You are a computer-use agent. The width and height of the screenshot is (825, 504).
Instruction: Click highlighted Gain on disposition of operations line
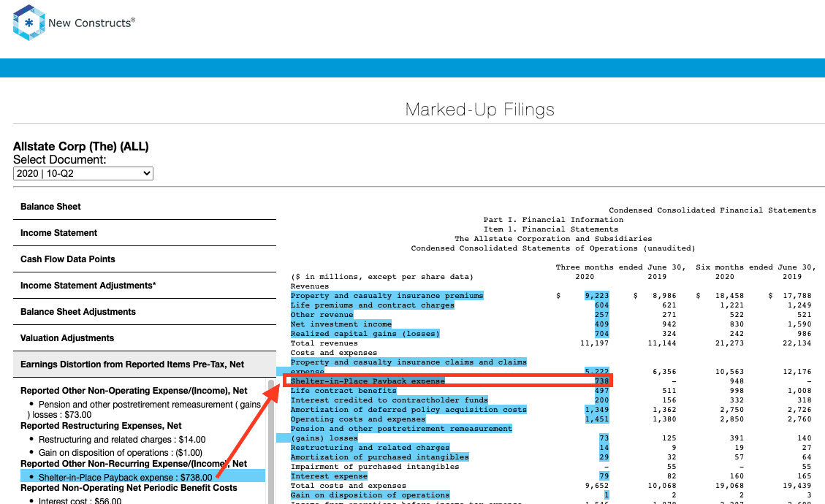pyautogui.click(x=370, y=495)
